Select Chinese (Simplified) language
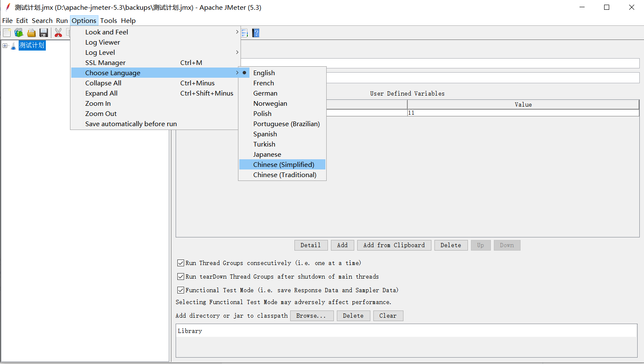 click(x=282, y=164)
